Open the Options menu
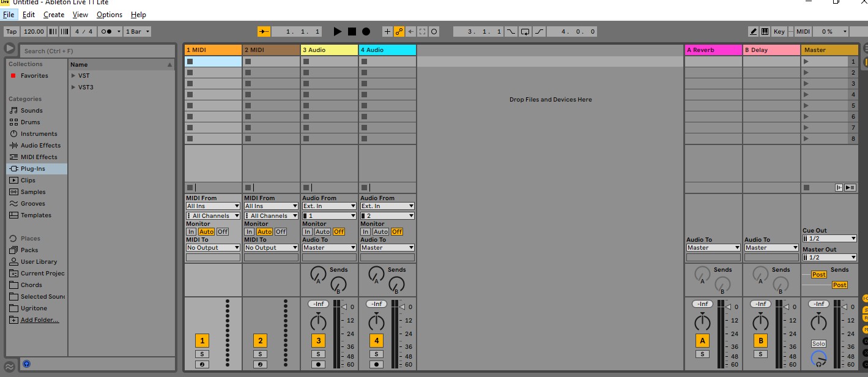 pyautogui.click(x=109, y=15)
